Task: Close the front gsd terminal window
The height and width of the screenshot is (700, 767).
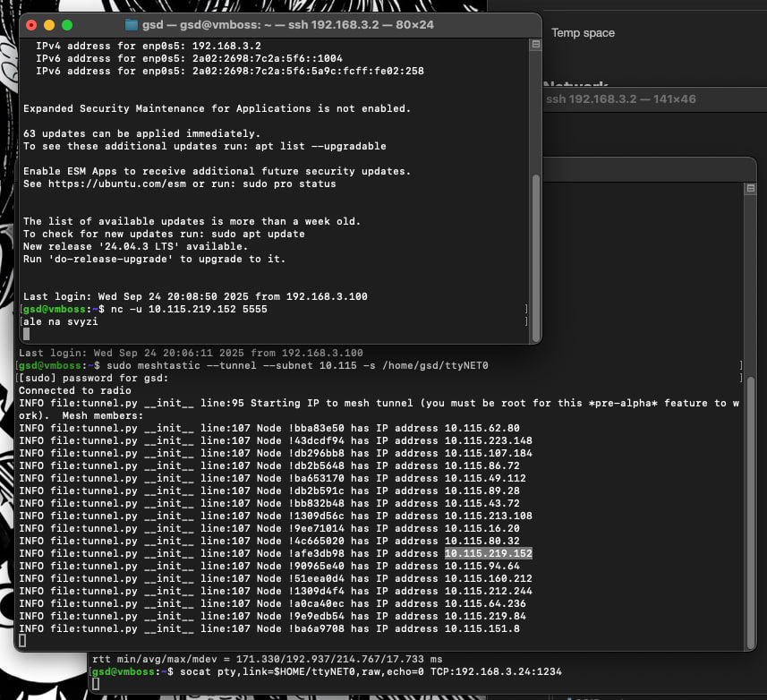Action: click(31, 25)
